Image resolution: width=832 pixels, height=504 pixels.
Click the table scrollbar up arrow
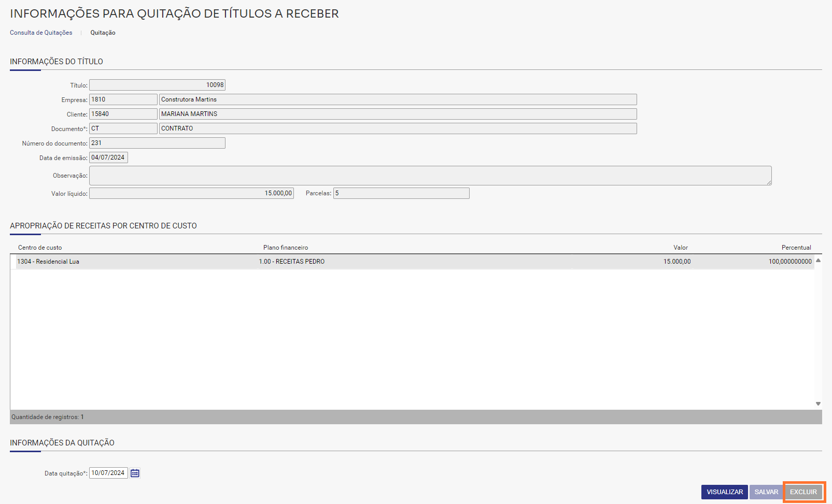click(x=818, y=261)
